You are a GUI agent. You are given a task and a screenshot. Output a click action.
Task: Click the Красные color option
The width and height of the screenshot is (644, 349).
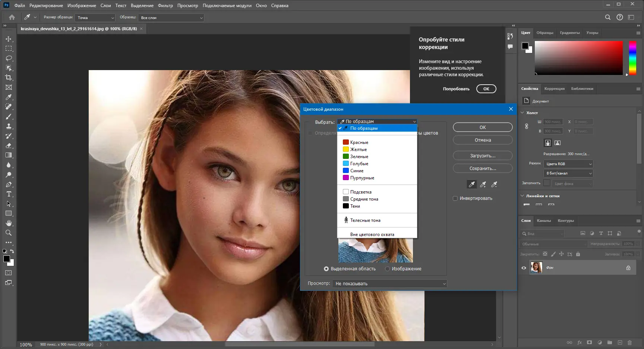[x=359, y=142]
